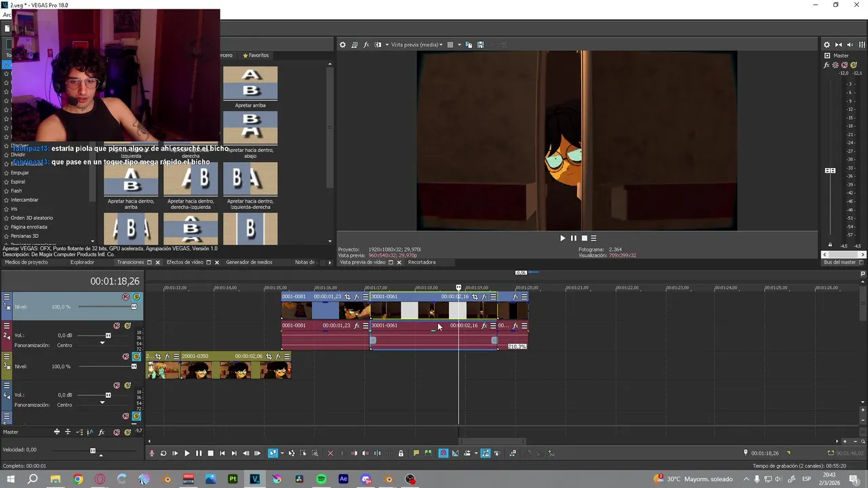Solo audio track 4
The height and width of the screenshot is (488, 868).
click(x=127, y=386)
